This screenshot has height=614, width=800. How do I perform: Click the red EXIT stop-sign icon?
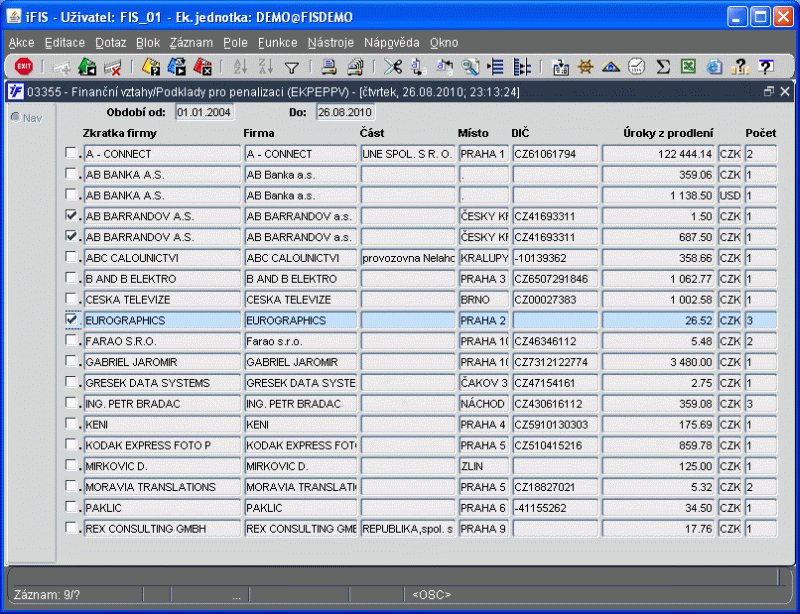pyautogui.click(x=23, y=66)
